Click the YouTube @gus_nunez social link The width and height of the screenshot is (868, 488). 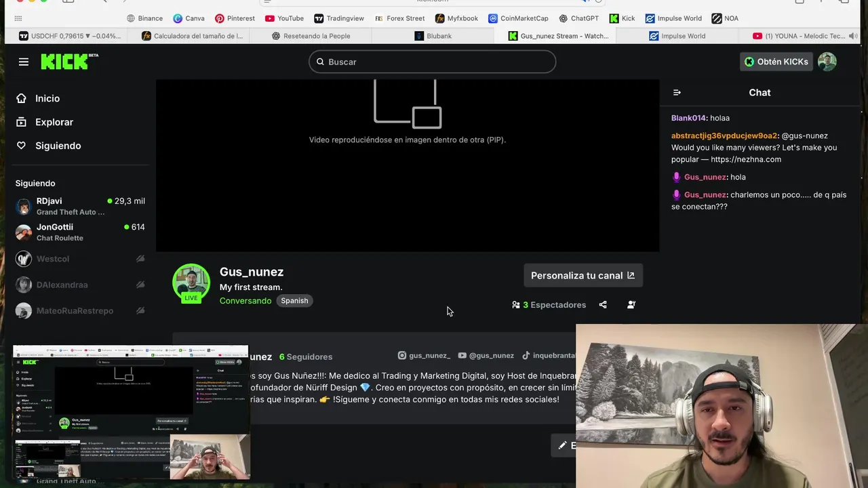(x=486, y=355)
